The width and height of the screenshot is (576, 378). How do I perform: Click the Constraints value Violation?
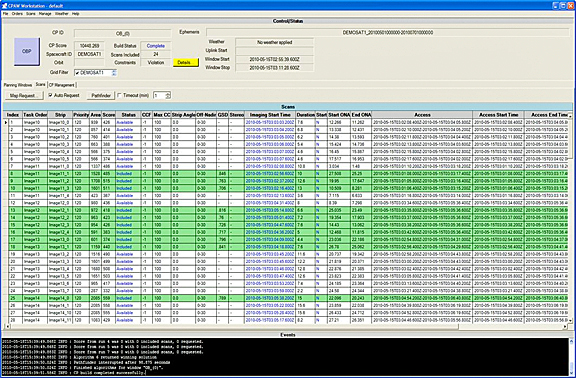click(x=156, y=63)
